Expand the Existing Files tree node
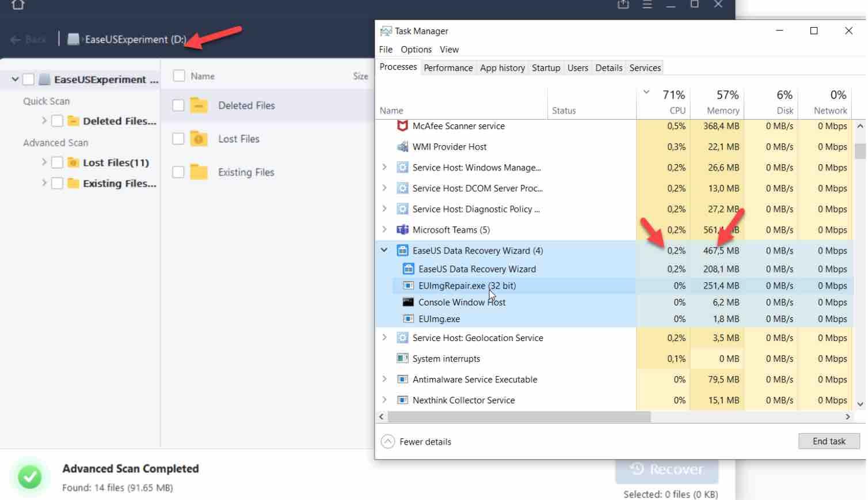Viewport: 868px width, 500px height. pyautogui.click(x=44, y=183)
